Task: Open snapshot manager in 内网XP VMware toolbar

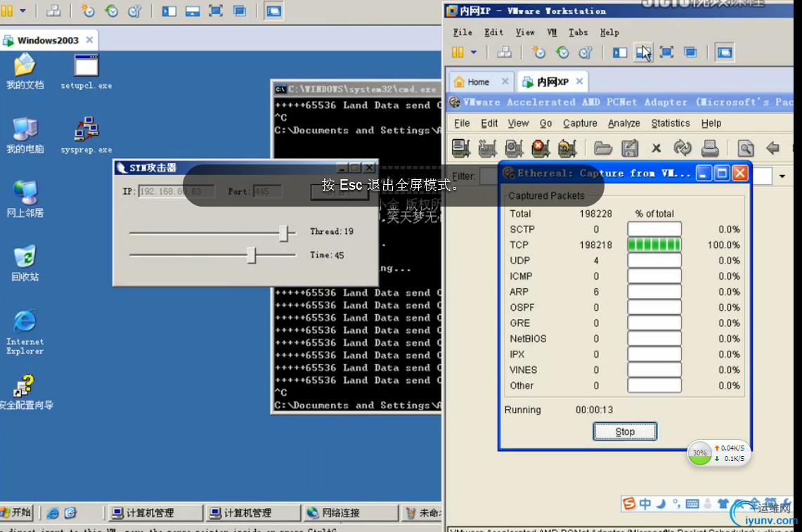Action: coord(586,52)
